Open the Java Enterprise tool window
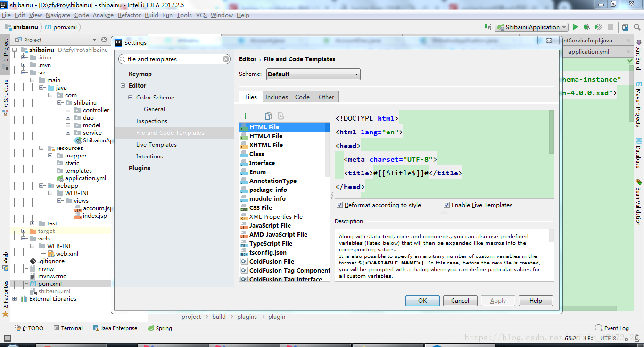The height and width of the screenshot is (347, 644). click(115, 328)
